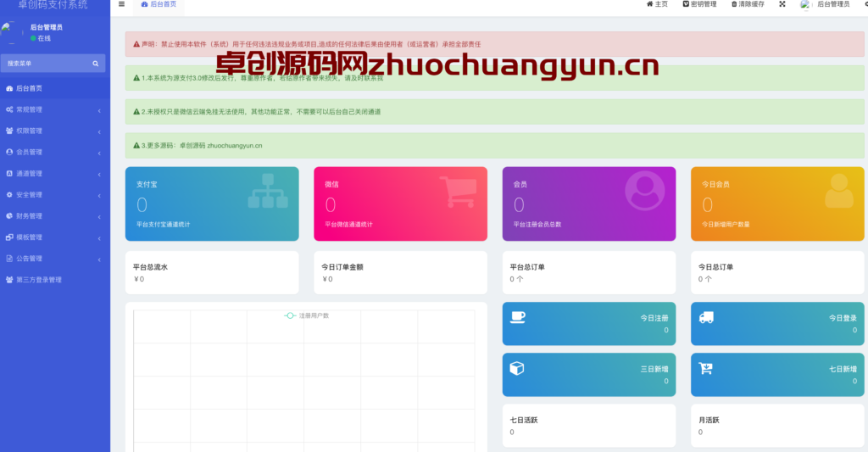Click the truck icon on 今日登录
This screenshot has width=868, height=452.
[706, 317]
